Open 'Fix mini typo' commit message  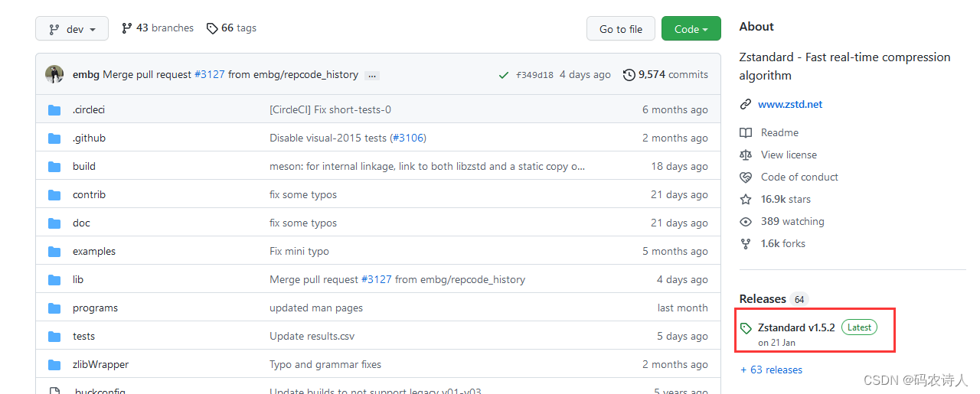click(299, 251)
